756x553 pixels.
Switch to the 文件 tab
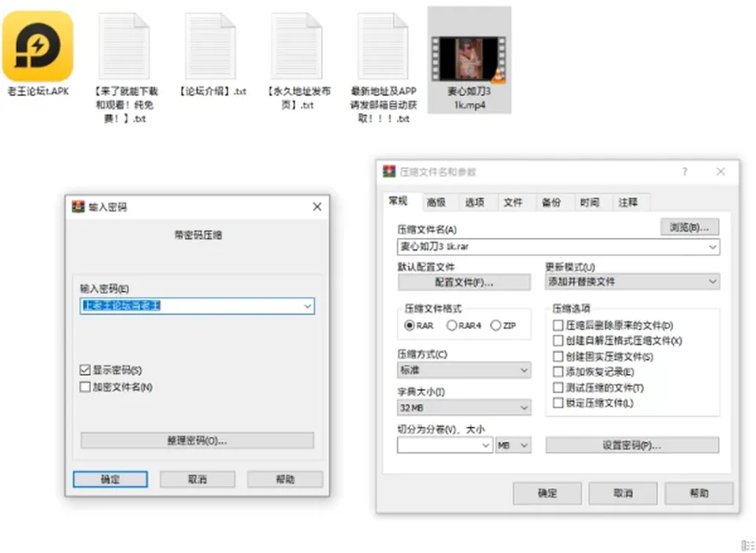[513, 202]
